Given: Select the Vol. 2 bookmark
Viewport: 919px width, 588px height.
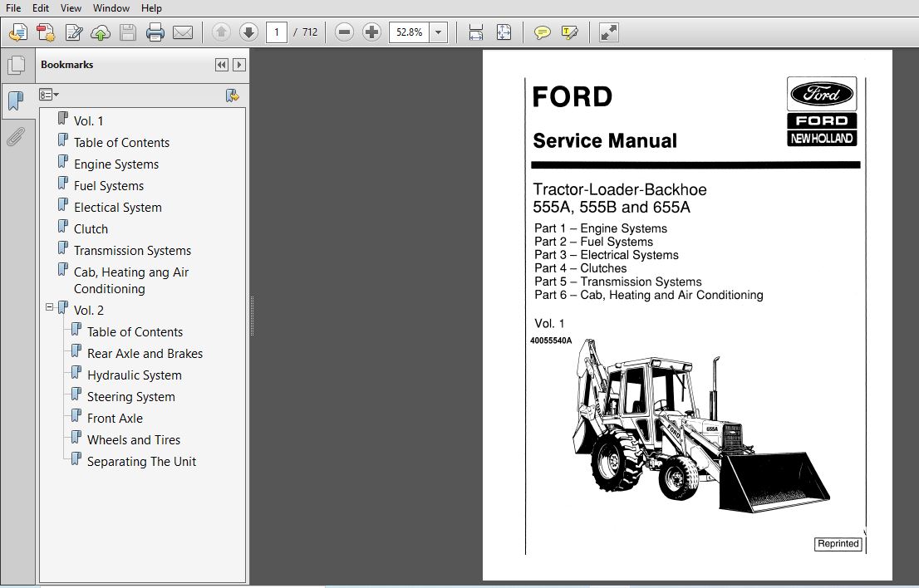Looking at the screenshot, I should pyautogui.click(x=89, y=311).
